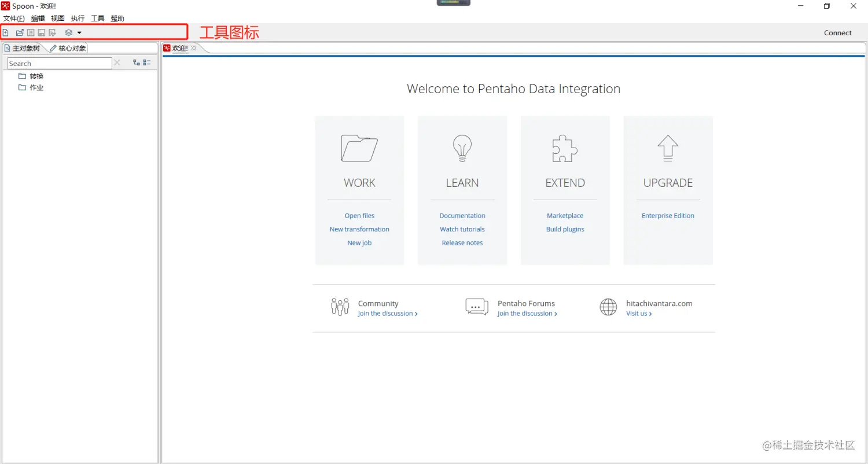This screenshot has width=868, height=464.
Task: Open the 视图 menu
Action: point(58,19)
